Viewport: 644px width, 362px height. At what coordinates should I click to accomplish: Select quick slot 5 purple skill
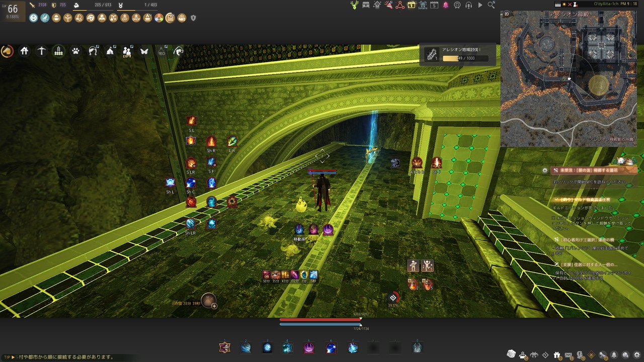309,347
